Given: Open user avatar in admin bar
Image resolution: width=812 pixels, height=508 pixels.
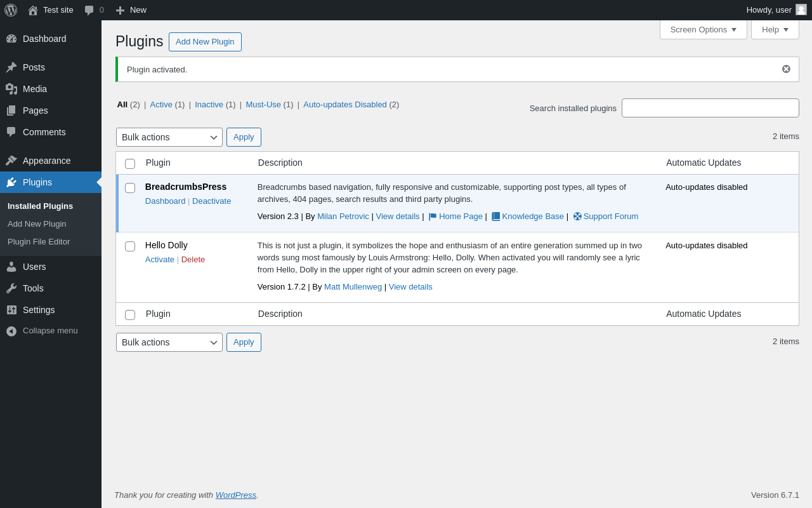Looking at the screenshot, I should coord(801,10).
